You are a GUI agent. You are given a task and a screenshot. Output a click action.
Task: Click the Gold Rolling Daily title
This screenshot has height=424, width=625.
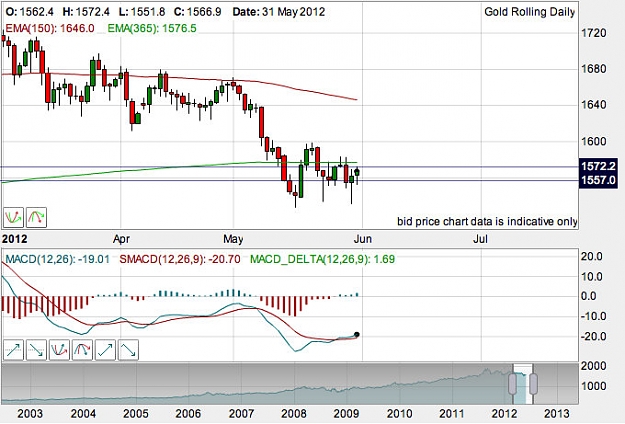click(x=530, y=12)
